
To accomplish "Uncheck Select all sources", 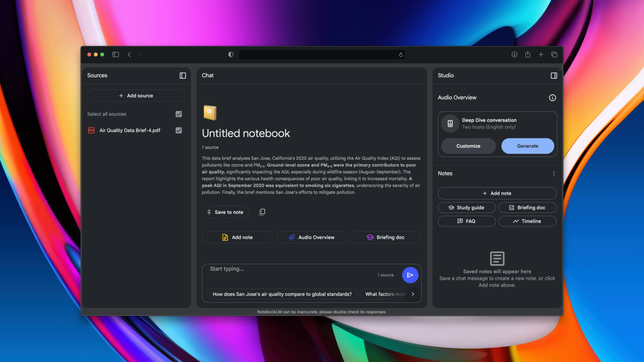I will click(178, 114).
